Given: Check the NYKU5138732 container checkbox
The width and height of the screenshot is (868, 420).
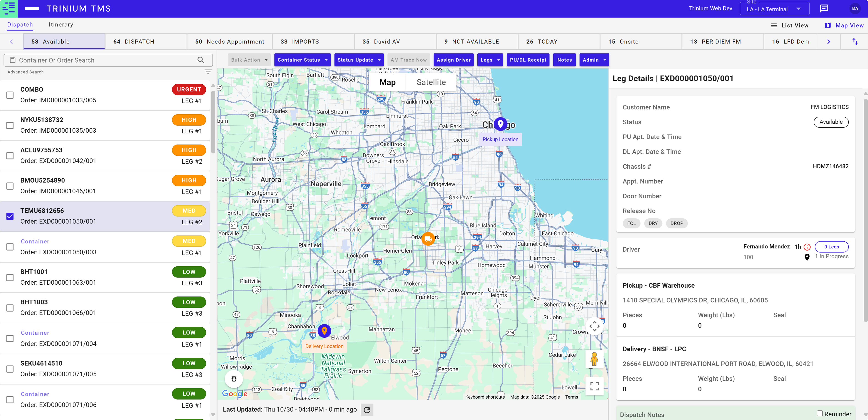Looking at the screenshot, I should 10,125.
